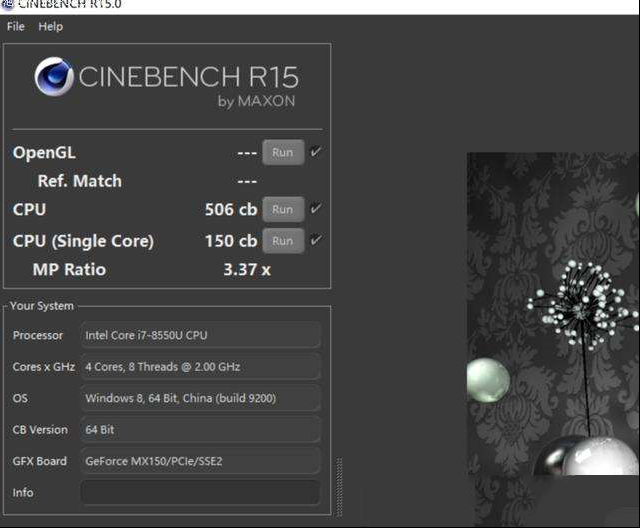This screenshot has width=640, height=528.
Task: Run the OpenGL benchmark
Action: tap(283, 152)
